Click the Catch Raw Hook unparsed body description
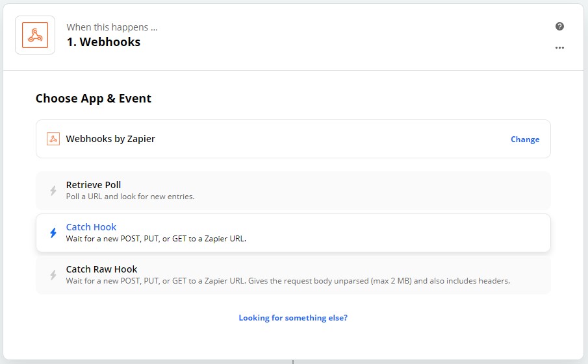Viewport: 588px width, 364px height. [x=288, y=281]
